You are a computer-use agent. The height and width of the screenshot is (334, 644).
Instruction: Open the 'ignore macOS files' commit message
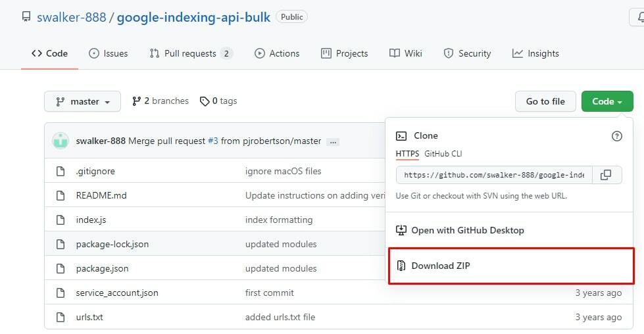pos(283,171)
